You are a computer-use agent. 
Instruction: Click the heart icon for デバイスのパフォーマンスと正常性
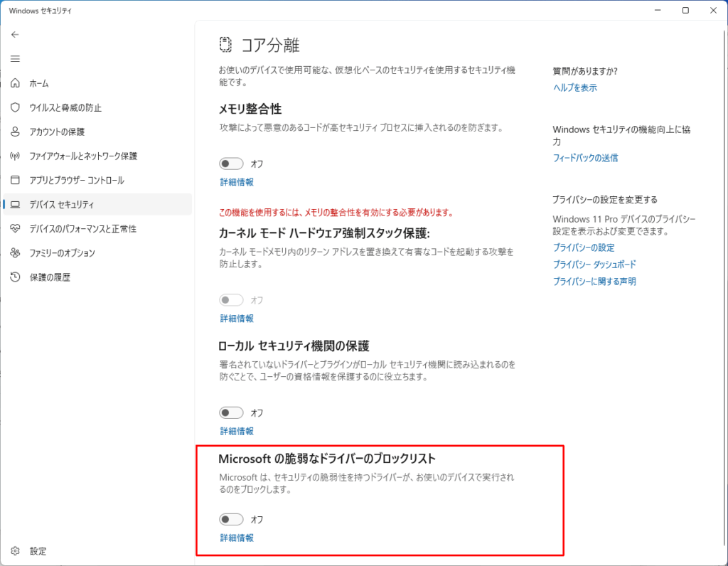point(15,228)
